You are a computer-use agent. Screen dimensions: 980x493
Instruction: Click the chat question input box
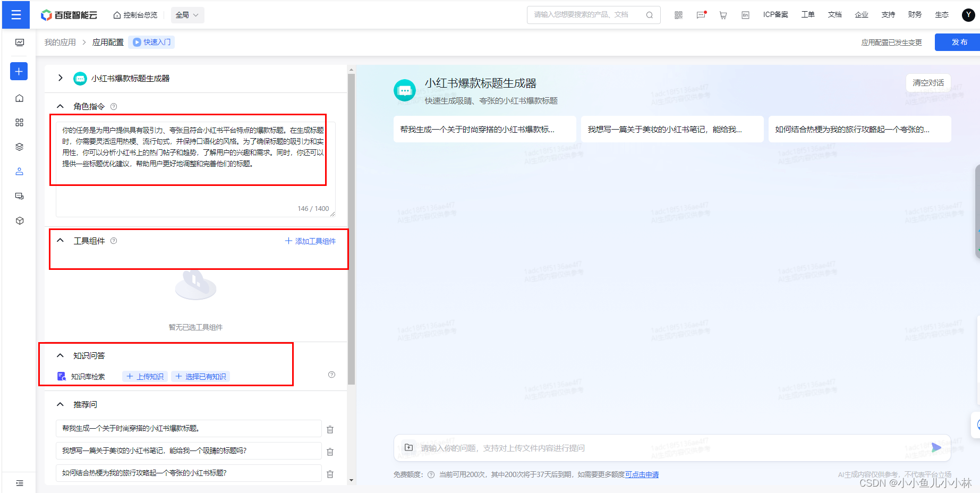tap(672, 448)
